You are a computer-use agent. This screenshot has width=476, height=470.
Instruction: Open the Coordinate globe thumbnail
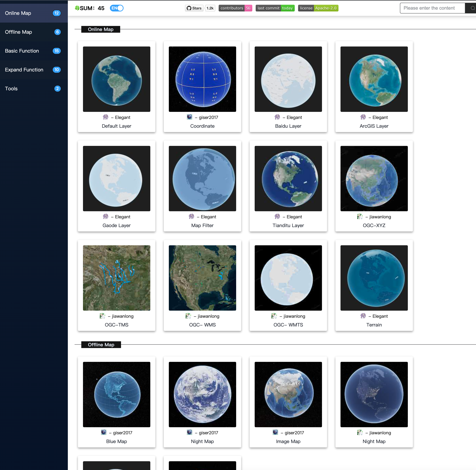click(202, 79)
